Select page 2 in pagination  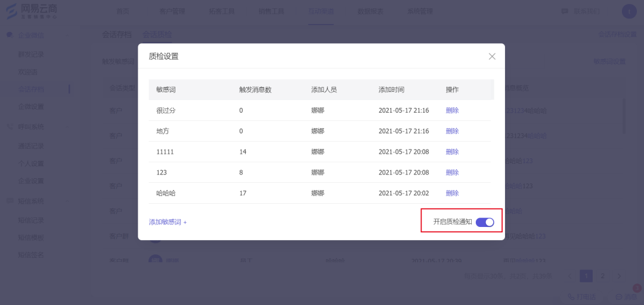click(x=602, y=276)
